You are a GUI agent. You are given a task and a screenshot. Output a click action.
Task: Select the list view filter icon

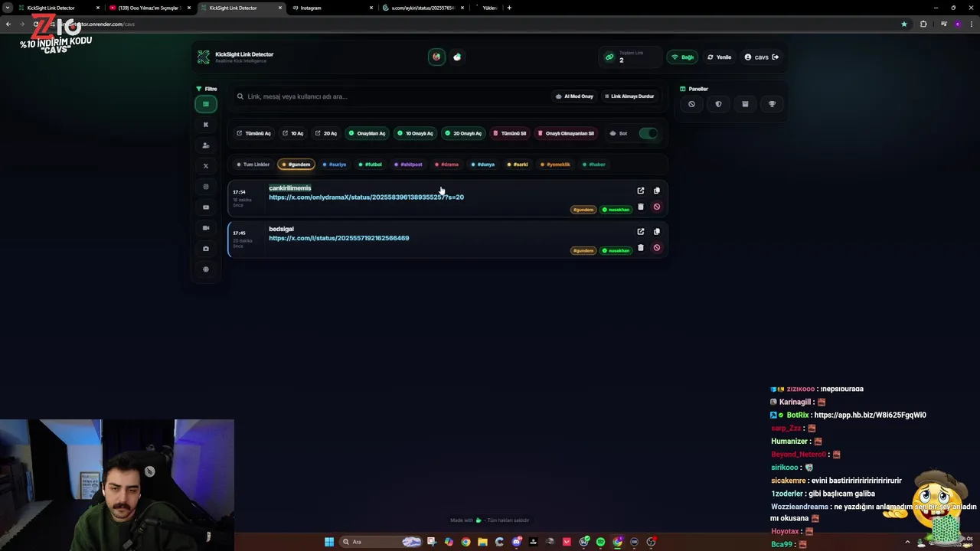point(205,104)
